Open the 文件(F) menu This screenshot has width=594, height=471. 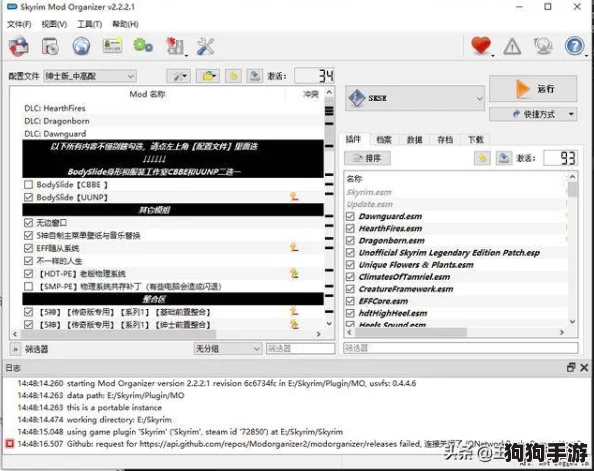click(19, 24)
